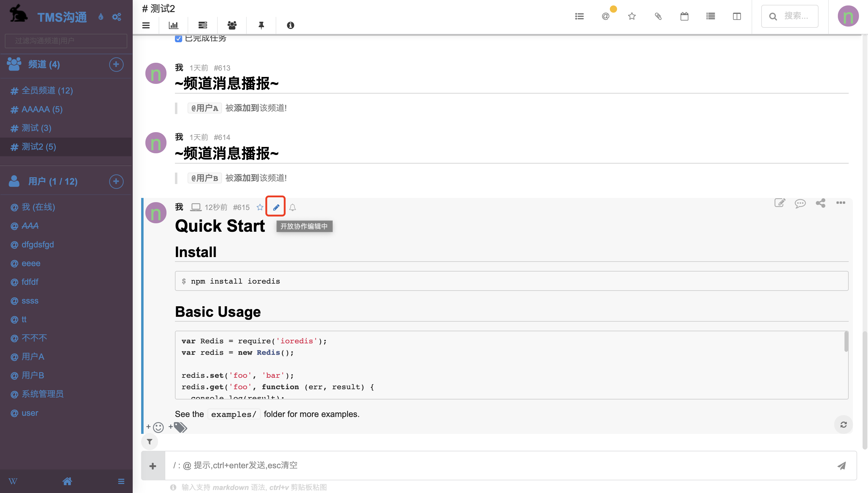Screen dimensions: 868x493
Task: Click the avatar of message #613
Action: tap(156, 73)
